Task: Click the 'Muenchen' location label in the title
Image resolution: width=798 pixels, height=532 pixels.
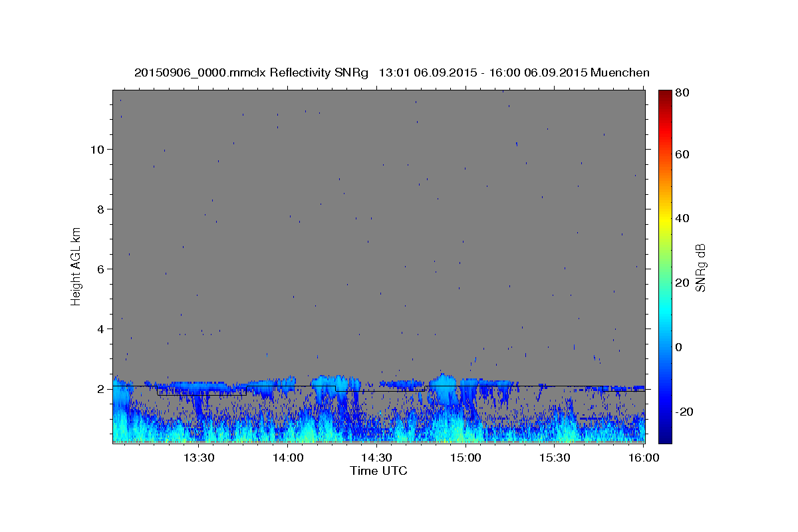Action: (620, 72)
